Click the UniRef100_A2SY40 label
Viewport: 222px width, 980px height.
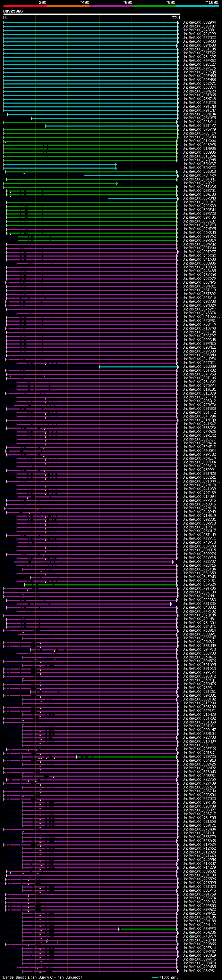click(199, 298)
